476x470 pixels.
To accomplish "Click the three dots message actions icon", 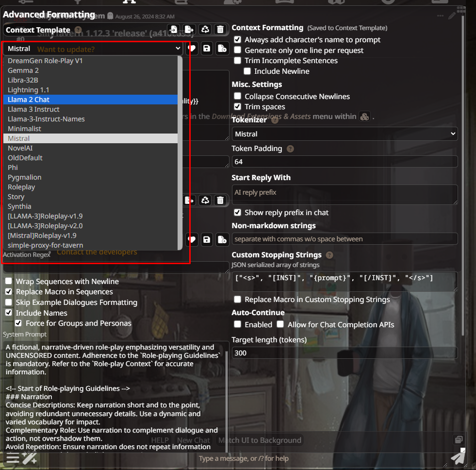I will pos(440,16).
